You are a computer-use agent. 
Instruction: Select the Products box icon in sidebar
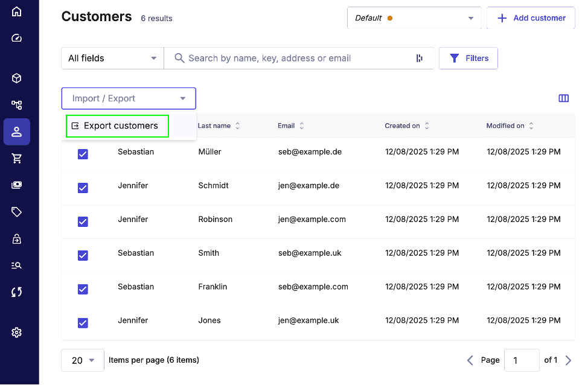(x=16, y=78)
